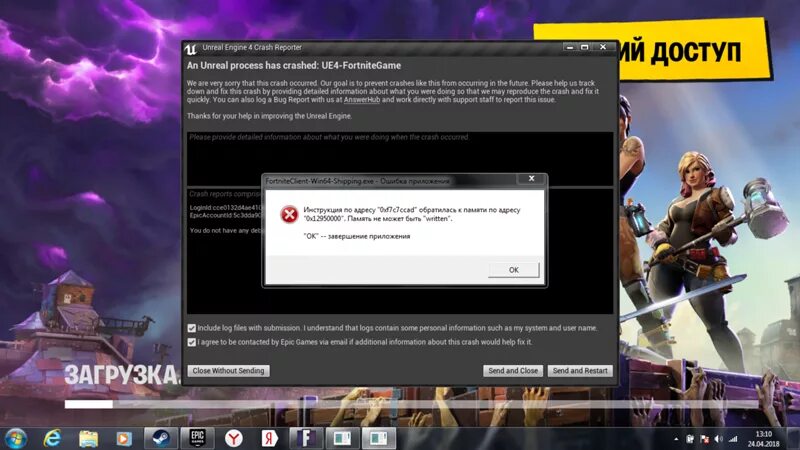Close the Unreal Engine 4 Crash Reporter
Viewport: 800px width, 450px height.
pyautogui.click(x=603, y=47)
